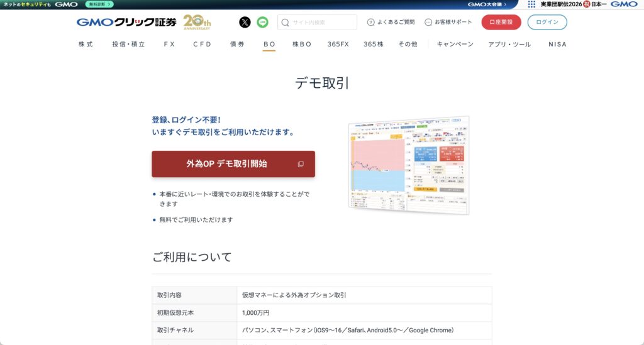Click the 20th Anniversary badge
The image size is (644, 345).
coord(197,22)
